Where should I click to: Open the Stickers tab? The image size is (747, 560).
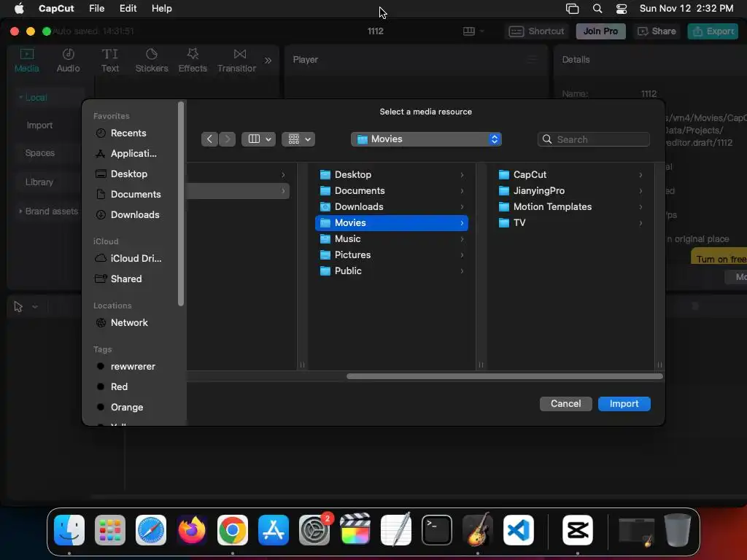point(152,61)
